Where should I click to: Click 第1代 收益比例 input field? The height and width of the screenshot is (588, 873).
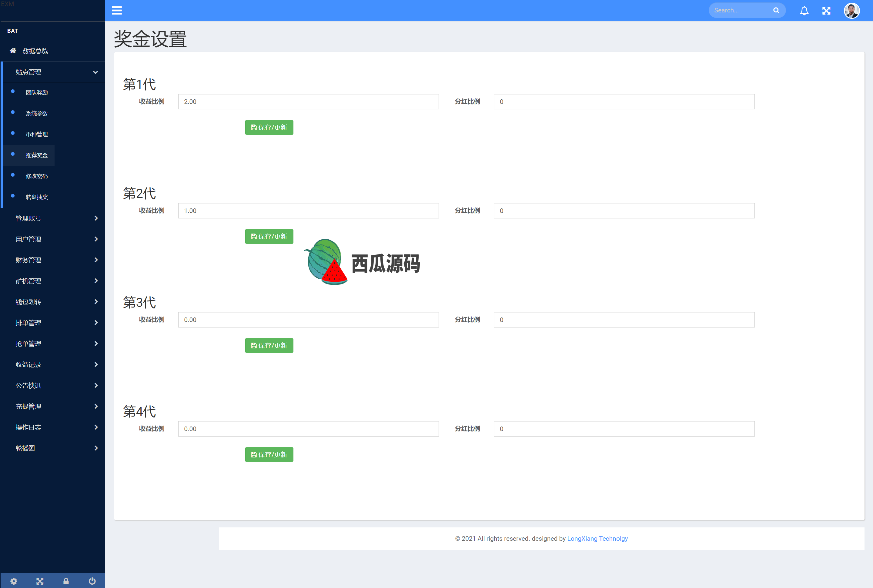pos(308,101)
